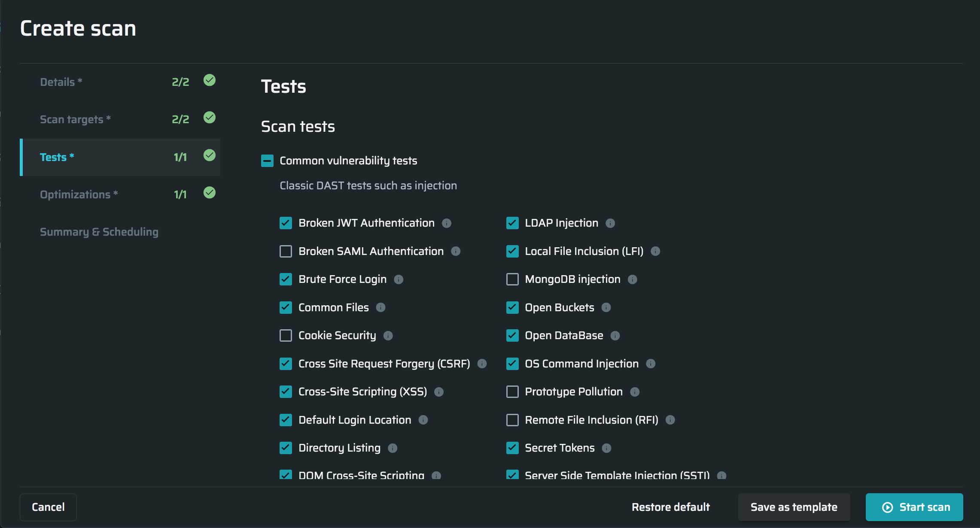This screenshot has width=980, height=528.
Task: Click info icon beside LDAP Injection
Action: [x=610, y=223]
